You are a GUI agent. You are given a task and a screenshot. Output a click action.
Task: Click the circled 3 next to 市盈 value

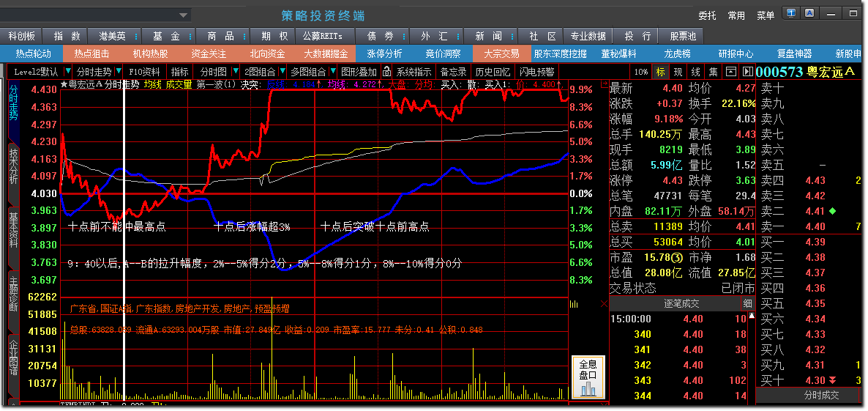[x=676, y=258]
